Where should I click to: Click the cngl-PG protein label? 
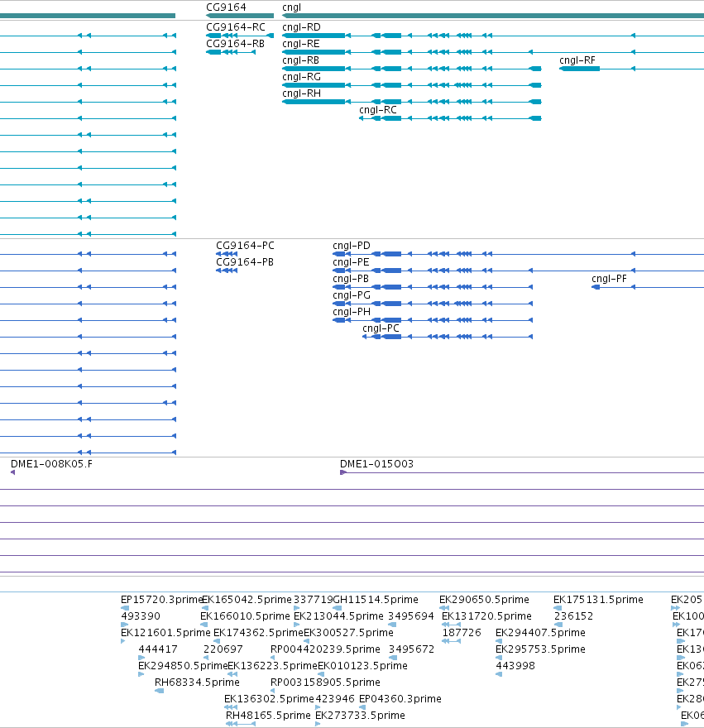(352, 295)
